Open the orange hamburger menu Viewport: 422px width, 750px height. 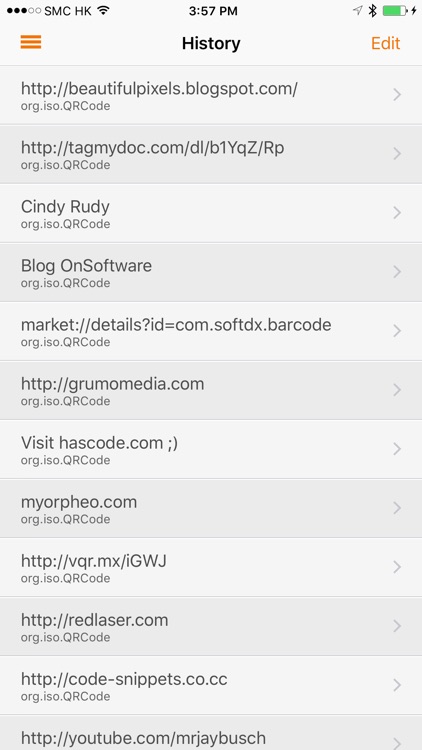click(x=31, y=43)
